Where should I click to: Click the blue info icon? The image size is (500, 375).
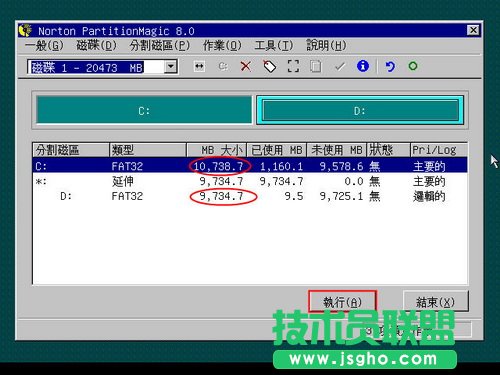tap(363, 66)
